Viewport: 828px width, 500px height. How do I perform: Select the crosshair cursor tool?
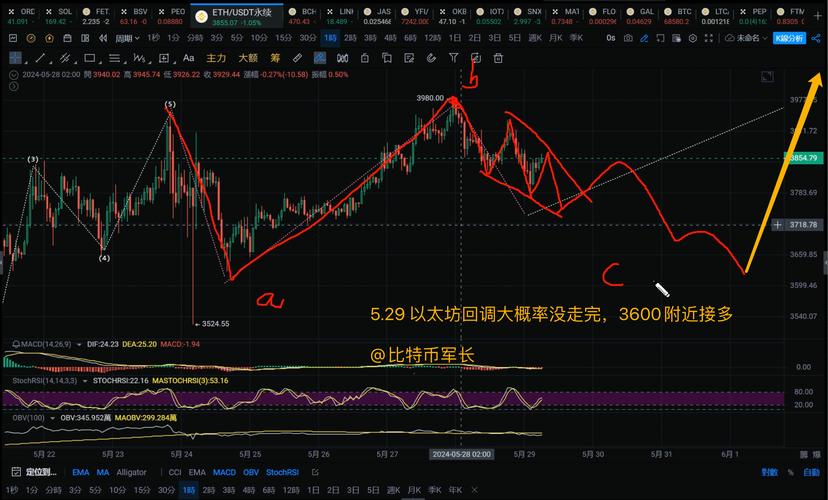tap(15, 58)
